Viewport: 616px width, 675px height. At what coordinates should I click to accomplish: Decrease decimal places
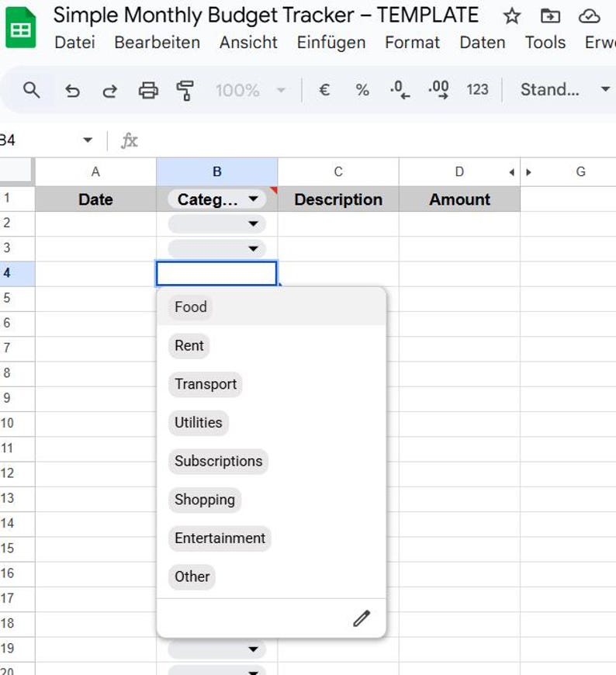(x=400, y=90)
